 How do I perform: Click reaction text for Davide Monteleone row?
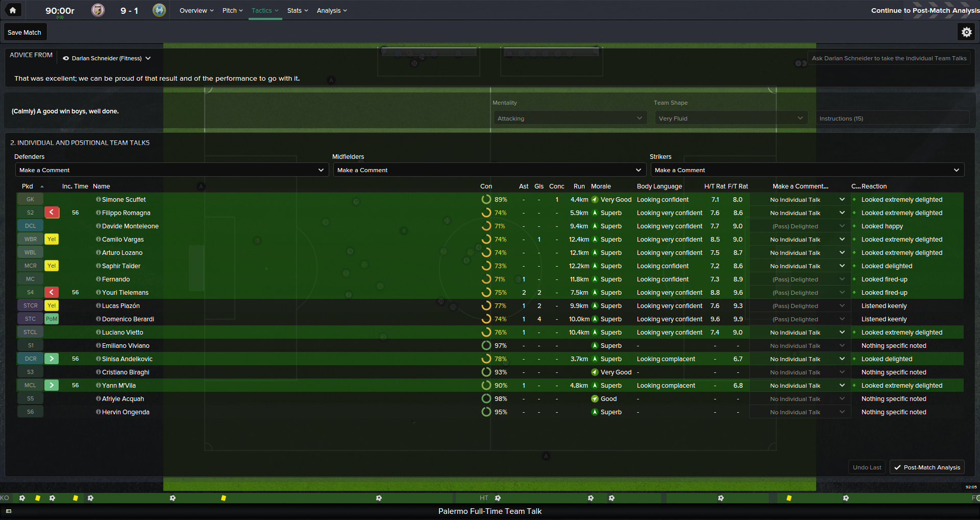tap(882, 226)
